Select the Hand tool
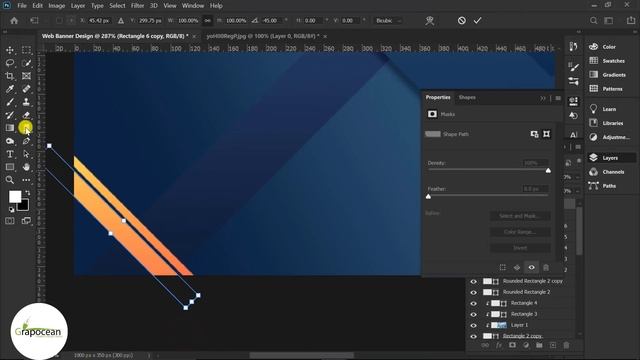 point(26,167)
